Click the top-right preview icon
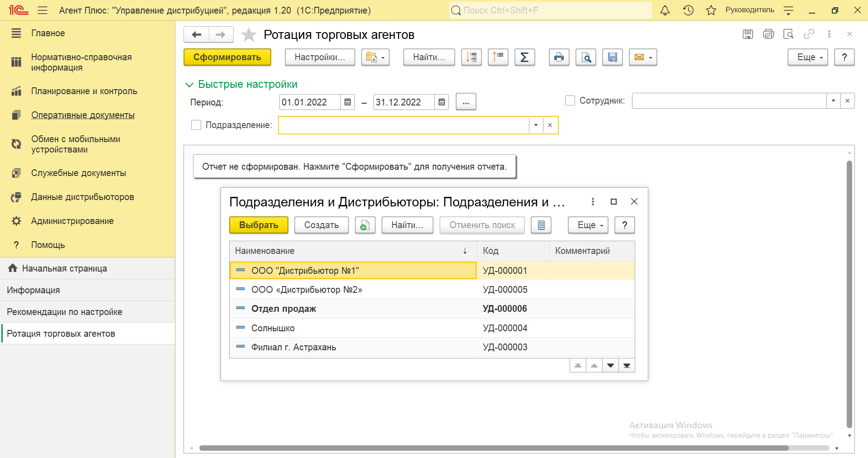The width and height of the screenshot is (868, 458). (788, 34)
